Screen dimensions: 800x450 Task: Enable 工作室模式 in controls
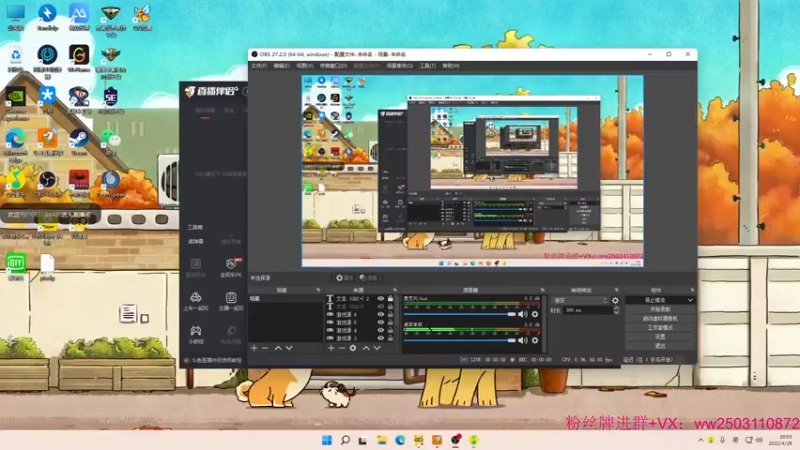click(x=660, y=328)
